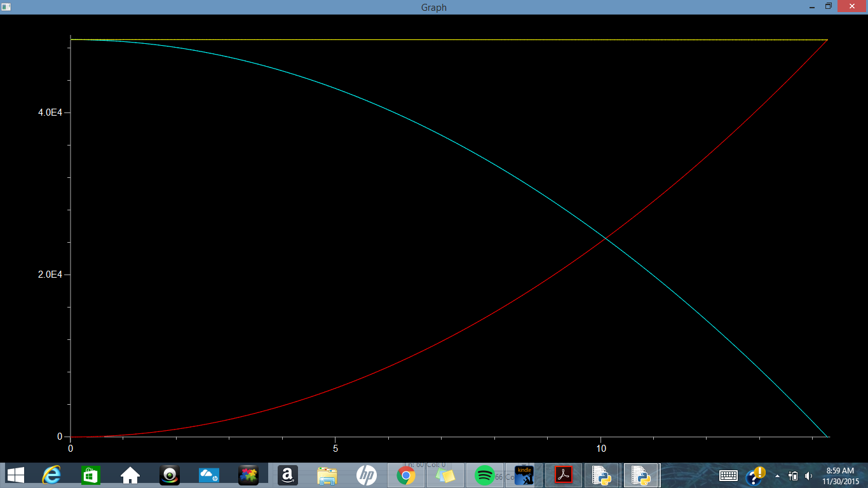Viewport: 868px width, 488px height.
Task: Click the colorful puzzle pieces icon
Action: [x=248, y=475]
